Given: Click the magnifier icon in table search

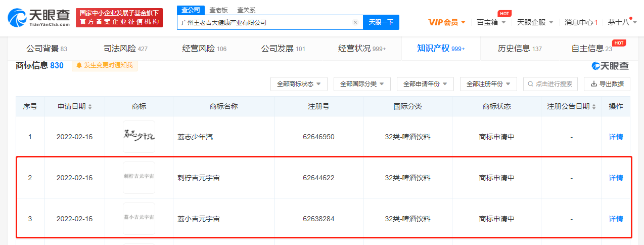Looking at the screenshot, I should (531, 84).
